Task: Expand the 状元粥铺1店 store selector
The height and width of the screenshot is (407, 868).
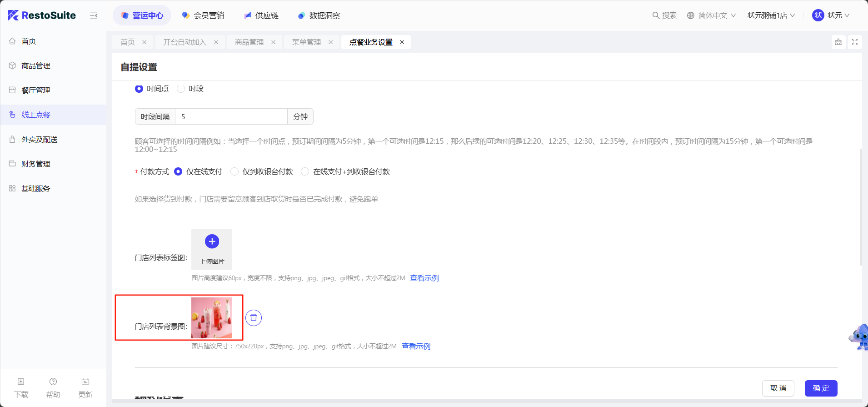Action: pyautogui.click(x=771, y=15)
